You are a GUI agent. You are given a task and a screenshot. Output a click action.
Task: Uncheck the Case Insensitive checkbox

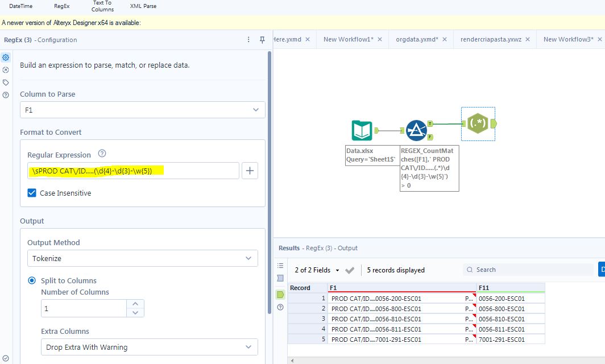[32, 193]
